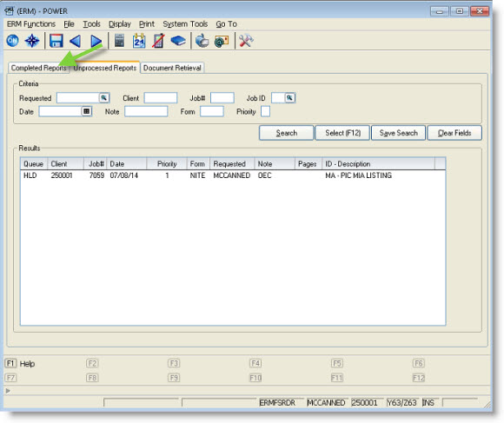The image size is (504, 423).
Task: Click the INS indicator in status bar
Action: pyautogui.click(x=428, y=402)
